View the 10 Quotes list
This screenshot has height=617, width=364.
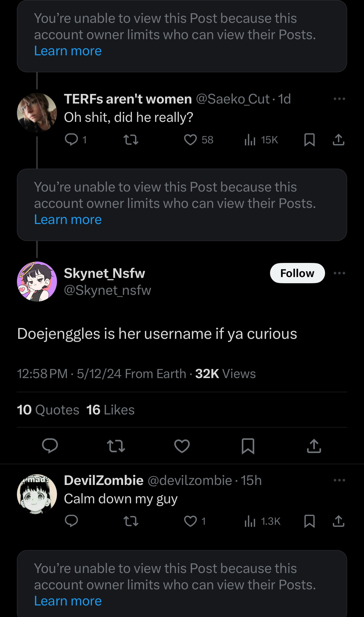pos(48,410)
